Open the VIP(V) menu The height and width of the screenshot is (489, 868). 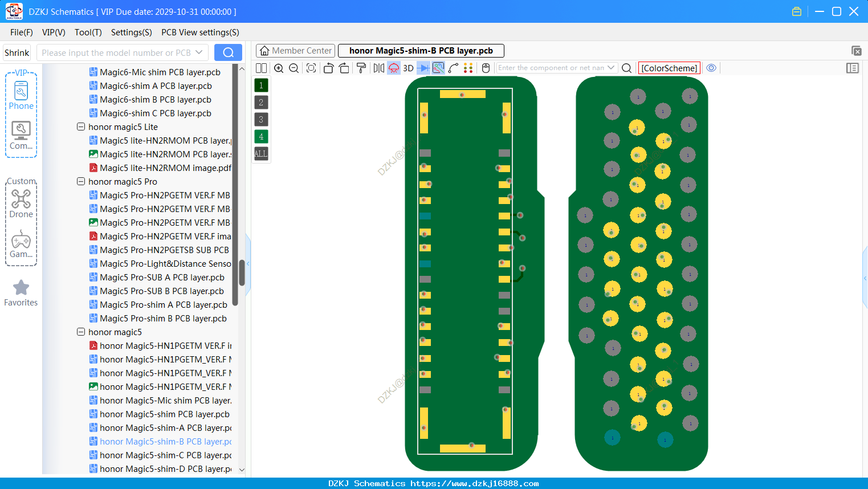tap(54, 32)
